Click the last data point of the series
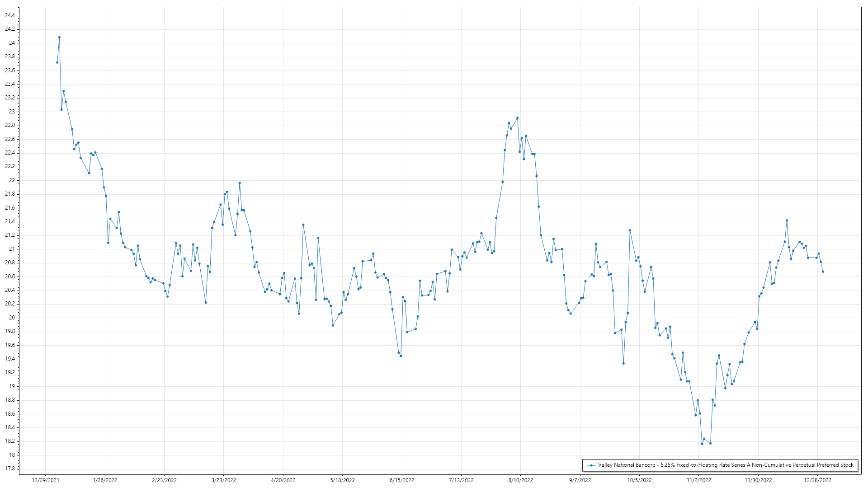 click(x=823, y=272)
